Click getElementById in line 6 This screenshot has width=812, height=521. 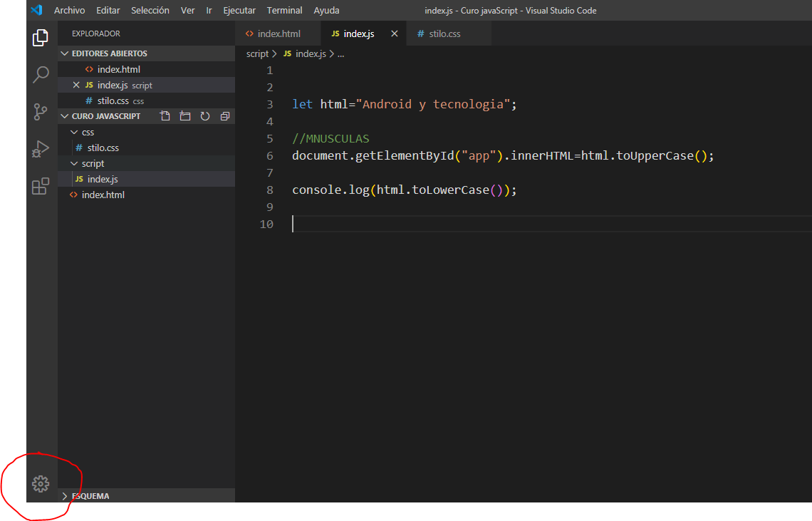pos(405,155)
